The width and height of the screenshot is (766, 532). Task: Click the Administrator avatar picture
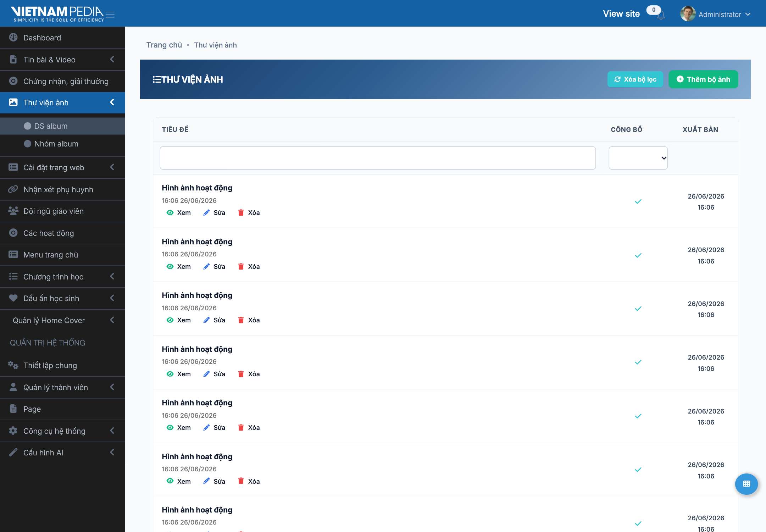click(688, 14)
